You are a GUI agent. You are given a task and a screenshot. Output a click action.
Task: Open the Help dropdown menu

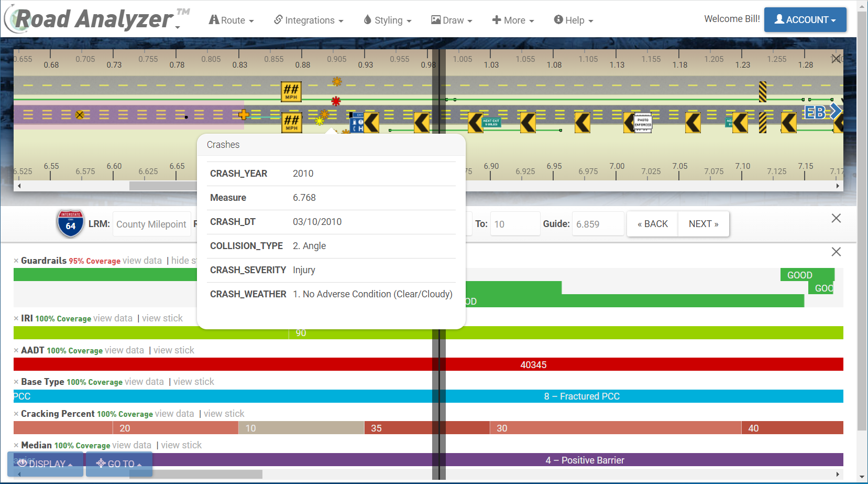(574, 20)
